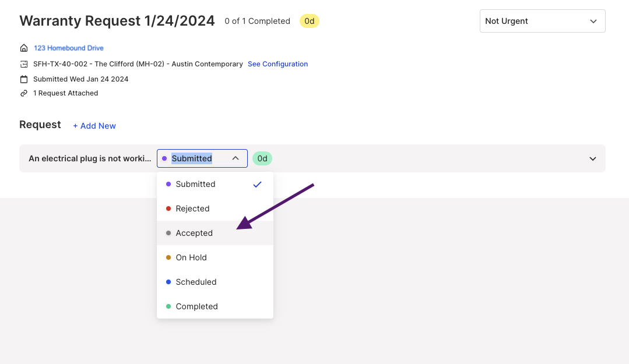
Task: Click the green 0d badge in request row
Action: 262,158
